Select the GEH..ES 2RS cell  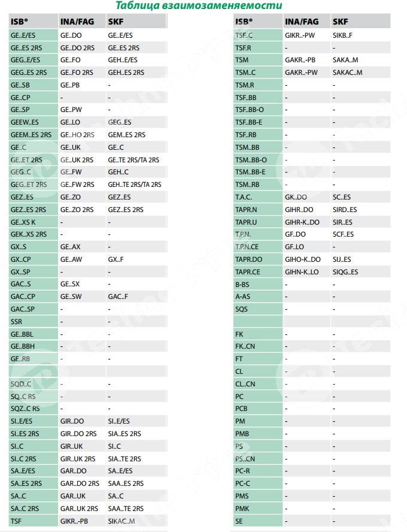coord(126,72)
